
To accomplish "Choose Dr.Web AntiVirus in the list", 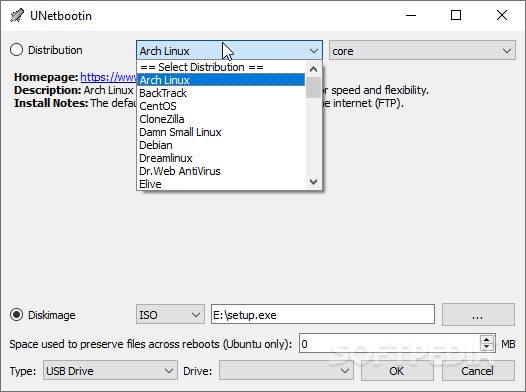I will point(221,171).
